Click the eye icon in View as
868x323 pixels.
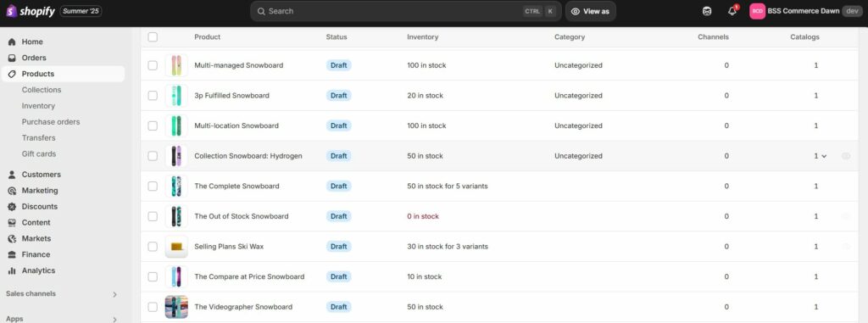[x=576, y=11]
